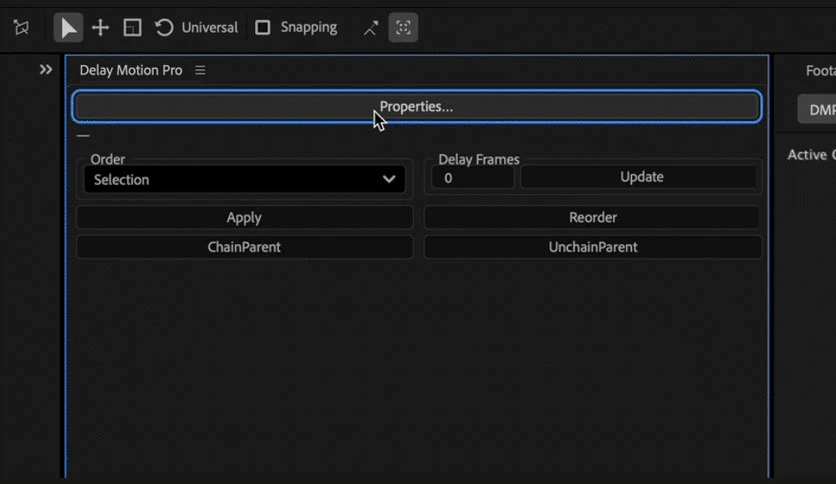The image size is (836, 484).
Task: Choose the Position move tool
Action: 100,28
